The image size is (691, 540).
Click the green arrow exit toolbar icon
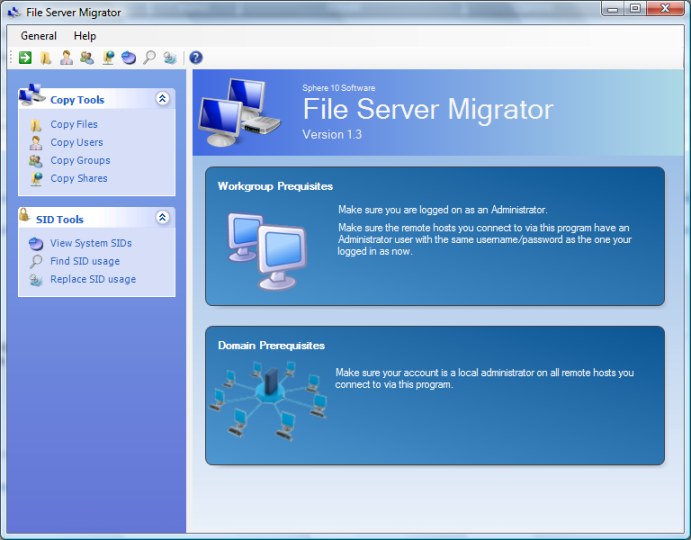[25, 58]
